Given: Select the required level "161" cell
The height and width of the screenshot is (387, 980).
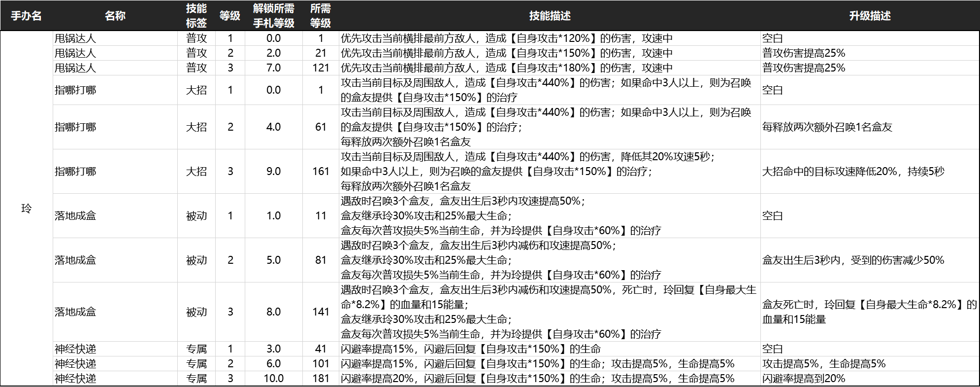Looking at the screenshot, I should 321,172.
